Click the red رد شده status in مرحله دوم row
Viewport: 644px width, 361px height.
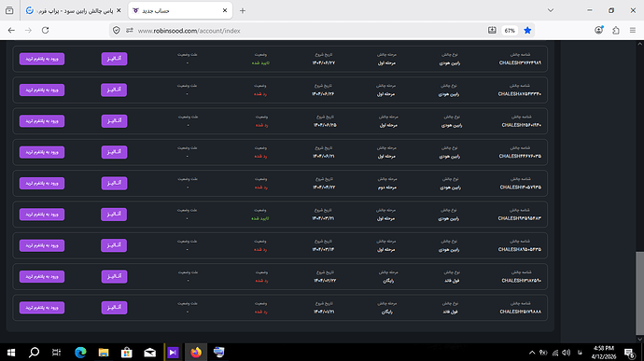[260, 187]
